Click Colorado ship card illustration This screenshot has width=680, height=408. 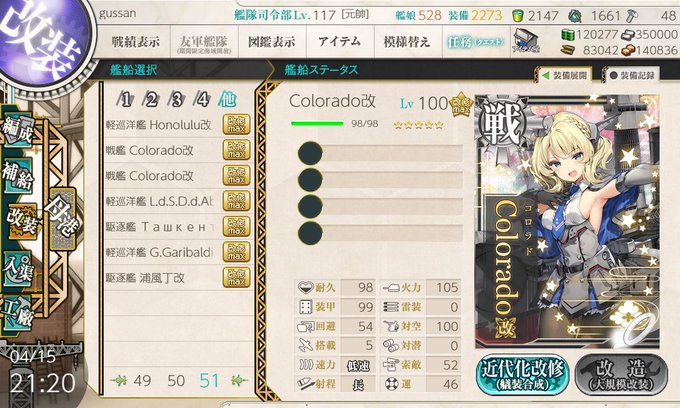567,222
